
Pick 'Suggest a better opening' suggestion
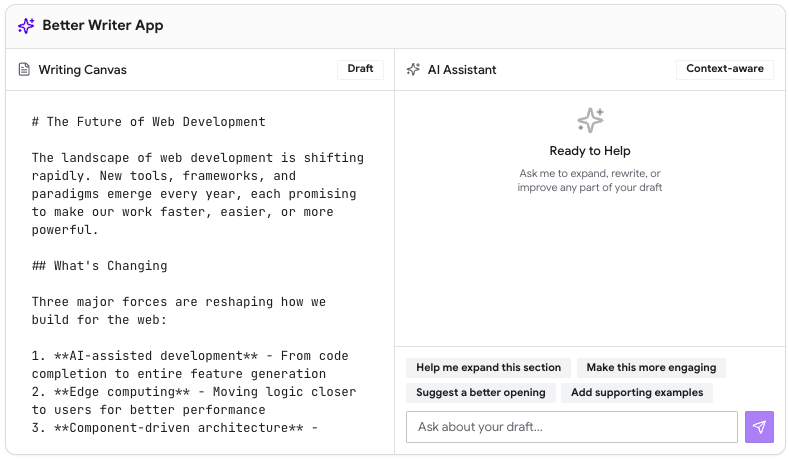click(480, 392)
